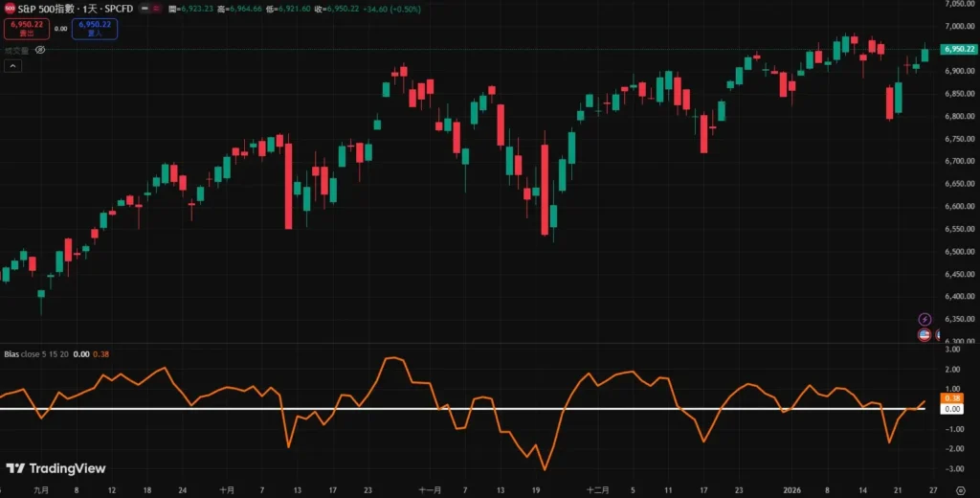This screenshot has height=498, width=980.
Task: Toggle the market status pill beside SPCFD
Action: (150, 9)
